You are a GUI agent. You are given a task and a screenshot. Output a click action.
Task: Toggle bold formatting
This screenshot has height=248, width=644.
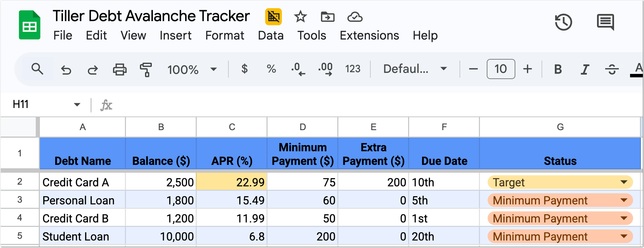[x=558, y=69]
